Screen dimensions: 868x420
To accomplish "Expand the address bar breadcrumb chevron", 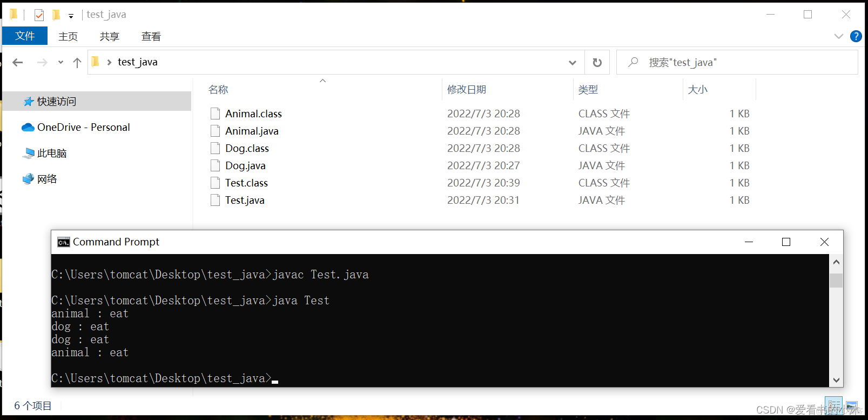I will coord(109,62).
